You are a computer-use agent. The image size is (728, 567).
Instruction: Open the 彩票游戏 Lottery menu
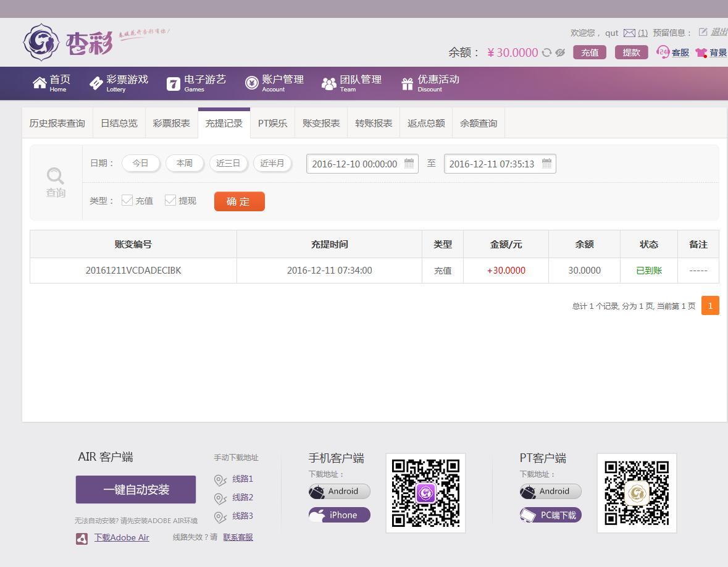click(x=119, y=83)
